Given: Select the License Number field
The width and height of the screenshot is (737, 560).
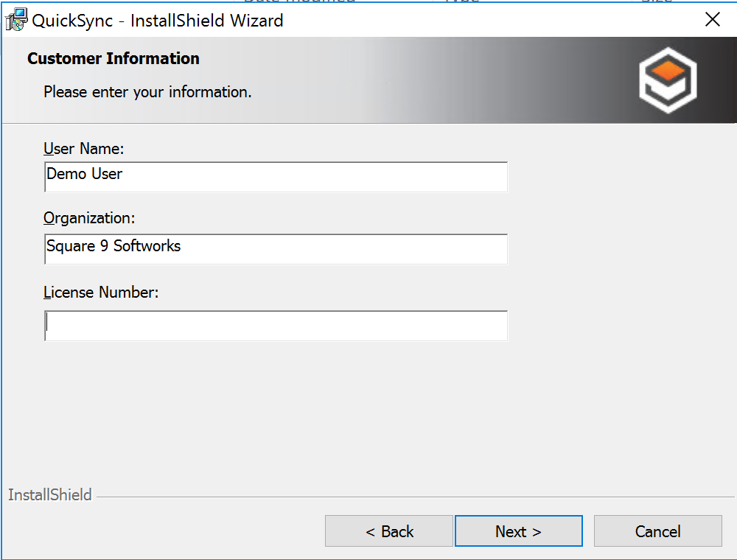Looking at the screenshot, I should [276, 326].
